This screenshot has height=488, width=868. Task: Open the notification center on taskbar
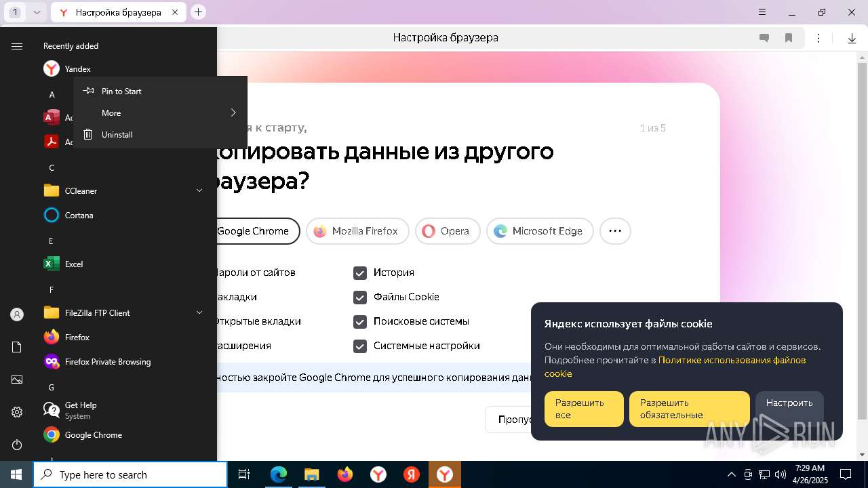coord(846,474)
